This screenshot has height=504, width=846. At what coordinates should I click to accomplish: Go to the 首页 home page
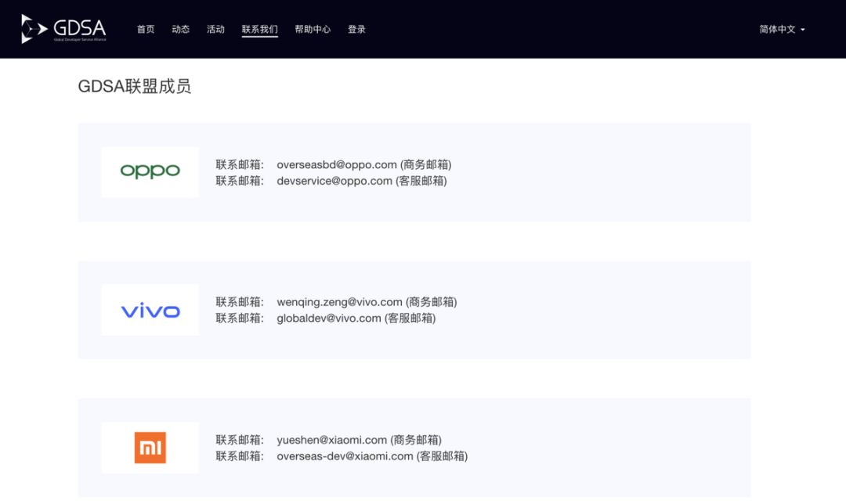(146, 30)
